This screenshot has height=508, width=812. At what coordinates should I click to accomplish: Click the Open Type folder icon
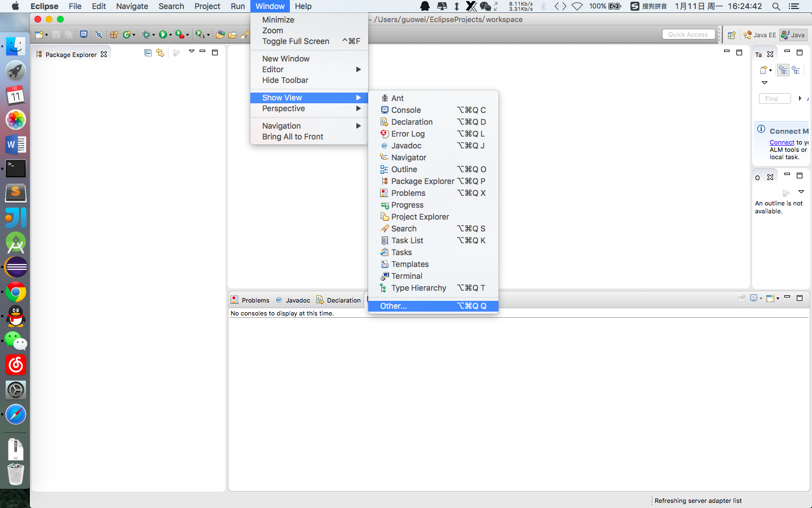220,34
